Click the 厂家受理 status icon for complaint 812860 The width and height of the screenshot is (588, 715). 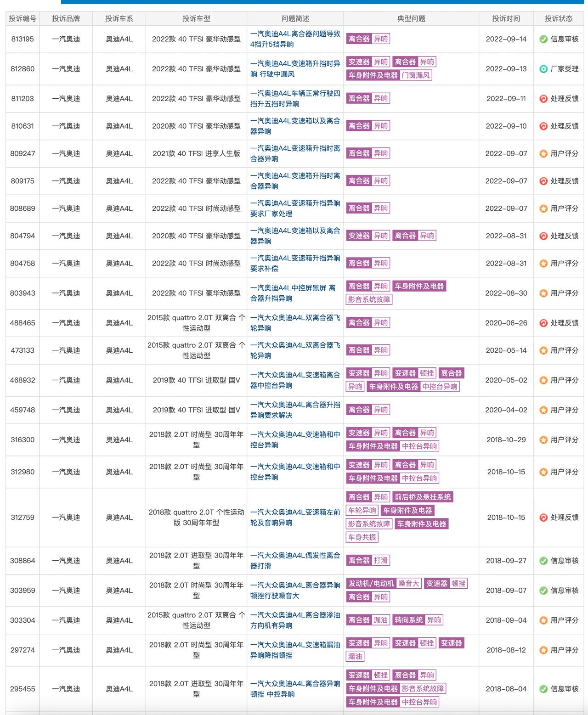pyautogui.click(x=543, y=69)
